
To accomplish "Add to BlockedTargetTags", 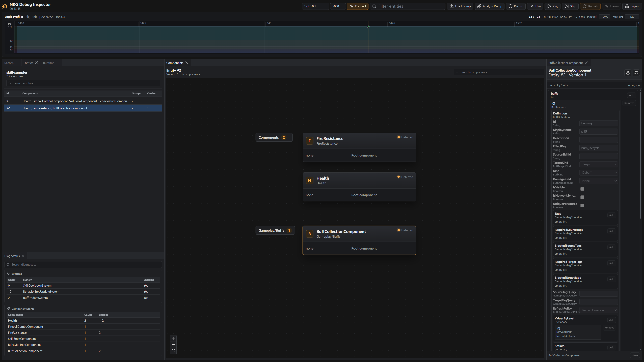I will (611, 279).
